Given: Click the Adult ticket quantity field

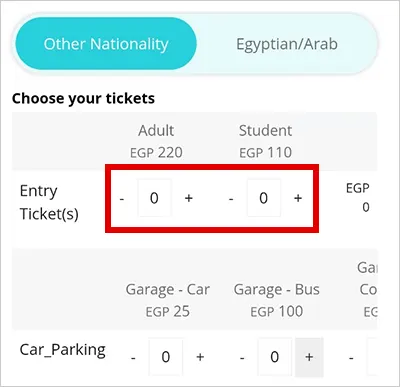Looking at the screenshot, I should pos(154,198).
